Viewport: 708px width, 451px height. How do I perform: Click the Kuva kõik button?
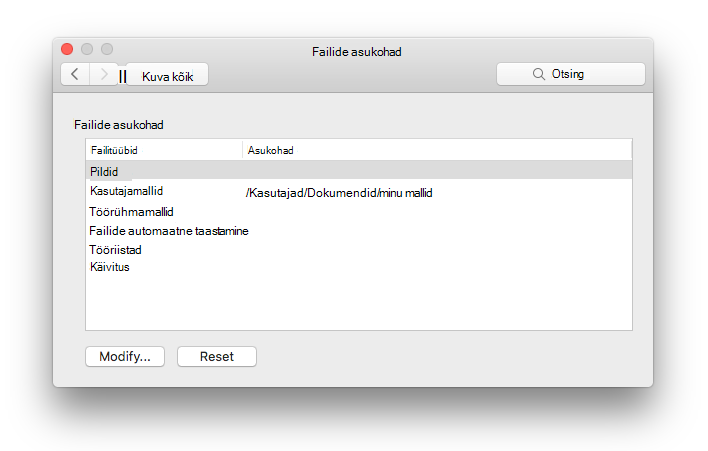coord(167,74)
